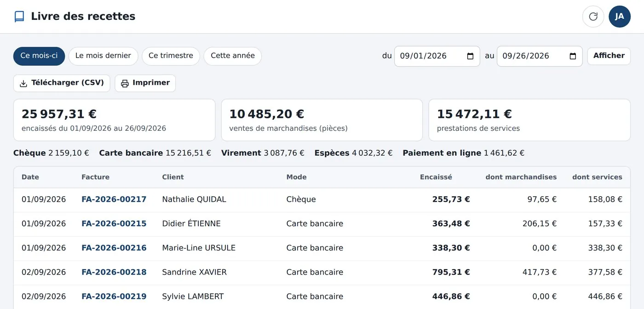The image size is (644, 309).
Task: Click the Virement 3 087,76 € total
Action: coord(263,153)
